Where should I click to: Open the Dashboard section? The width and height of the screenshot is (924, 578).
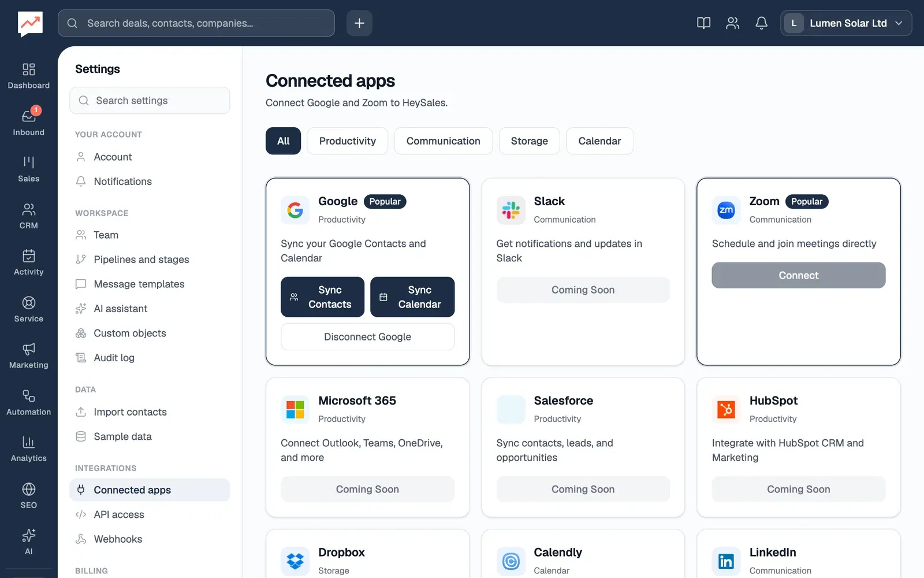[28, 76]
